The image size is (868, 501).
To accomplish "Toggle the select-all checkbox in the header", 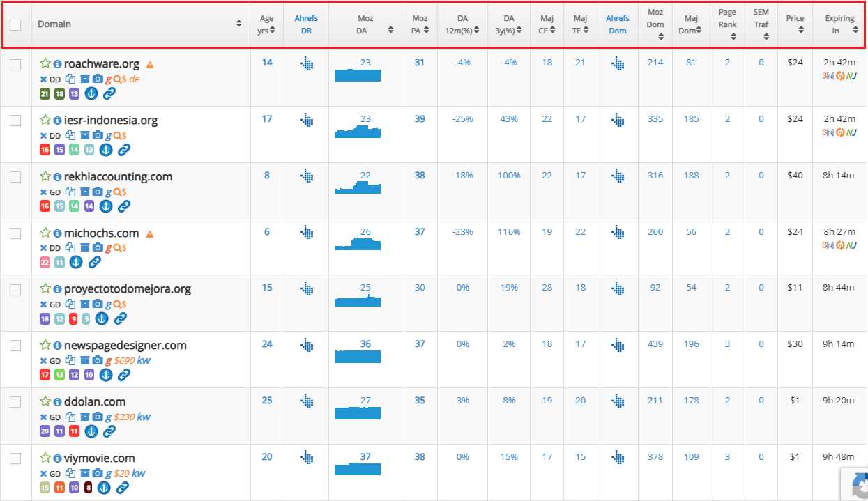I will pos(15,24).
